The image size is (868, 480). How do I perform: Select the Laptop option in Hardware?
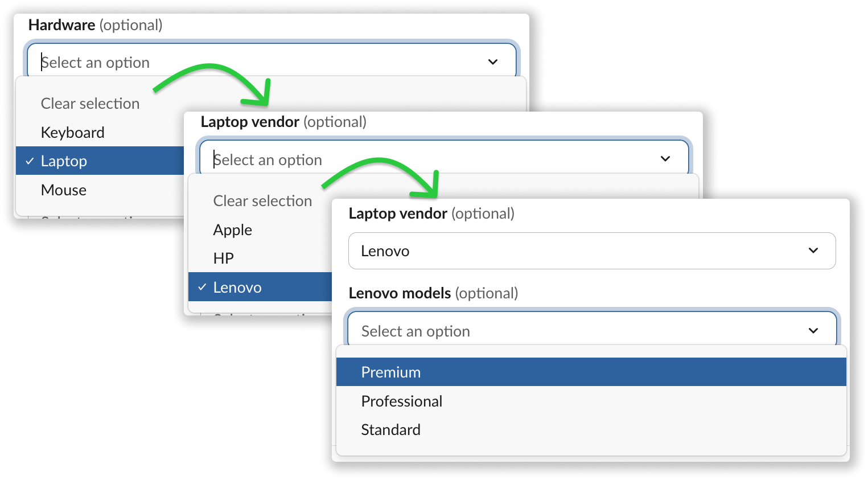point(100,161)
